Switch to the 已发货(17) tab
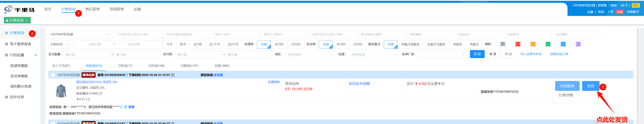 [125, 66]
